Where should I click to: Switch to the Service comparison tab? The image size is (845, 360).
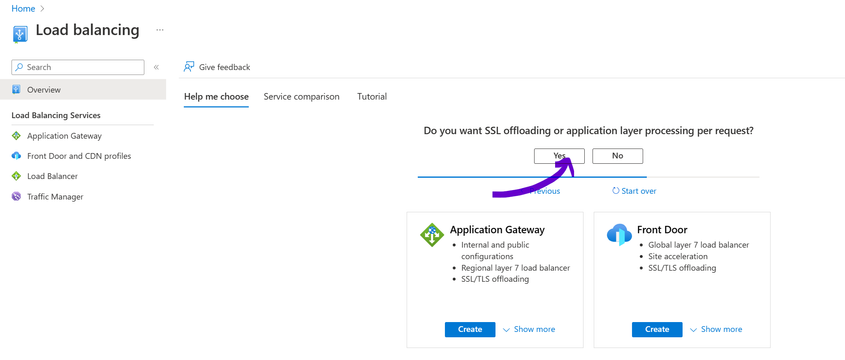(301, 97)
